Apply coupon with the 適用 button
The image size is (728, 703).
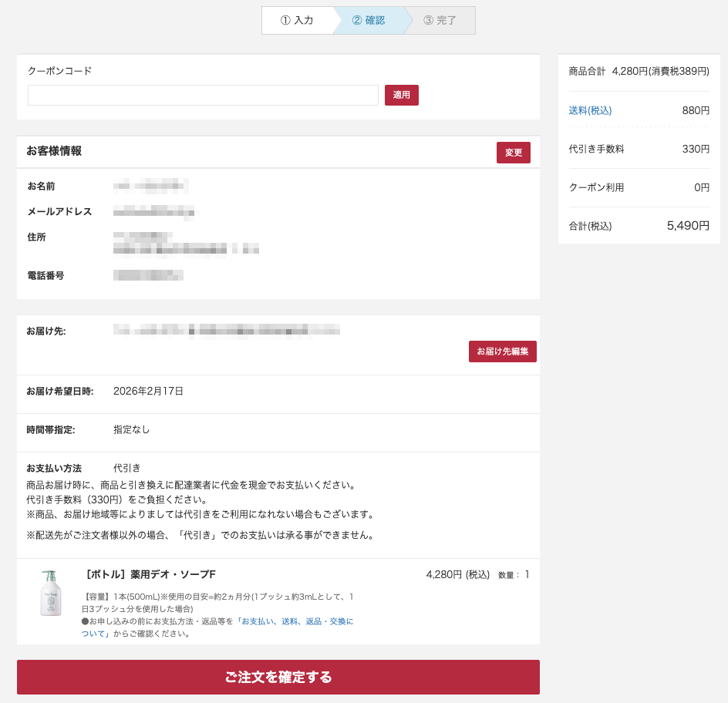[x=402, y=95]
